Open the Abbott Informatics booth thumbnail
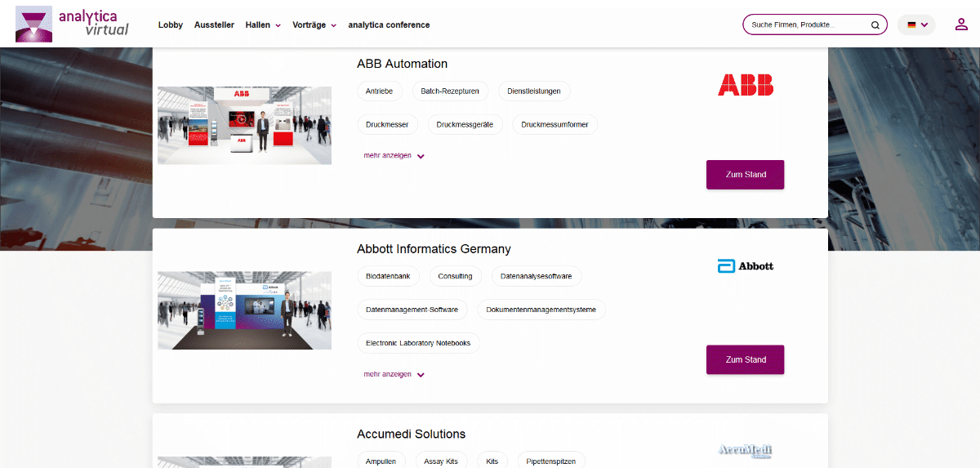The image size is (980, 468). [x=244, y=310]
